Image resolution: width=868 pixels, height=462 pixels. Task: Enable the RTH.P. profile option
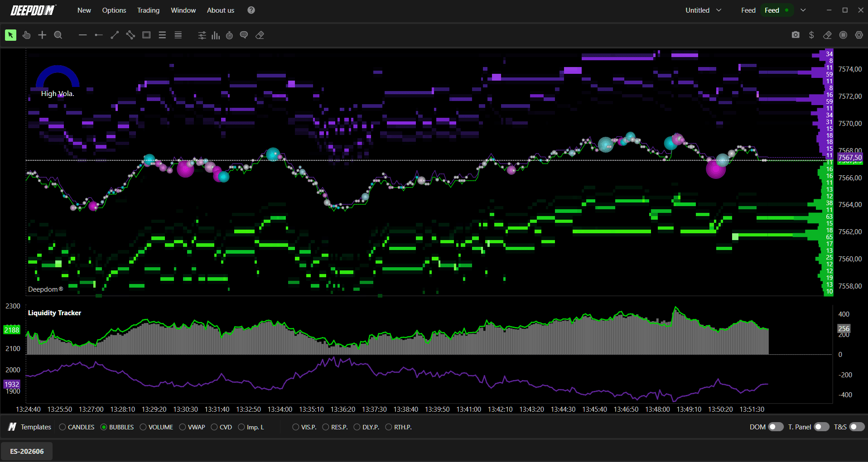399,427
